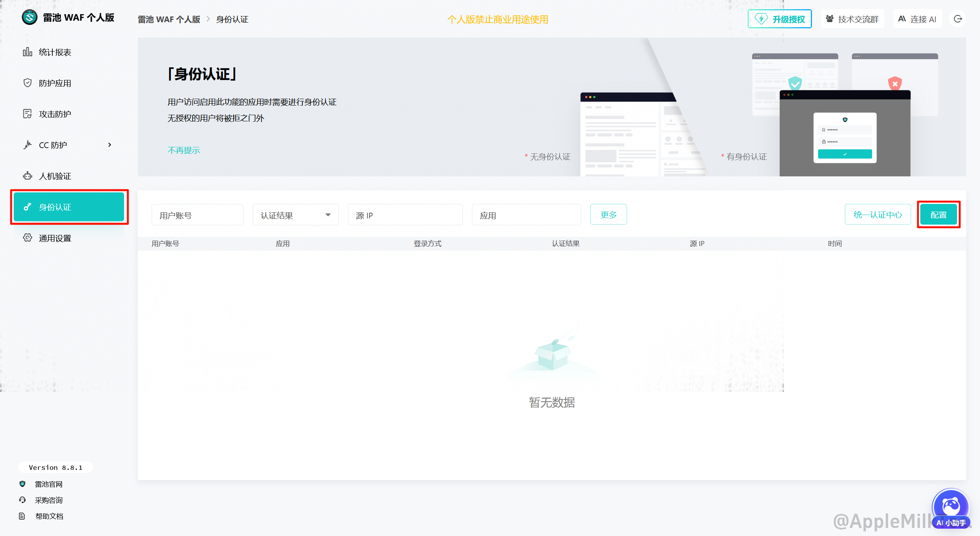
Task: Open 人机验证 robot verification page
Action: [55, 176]
